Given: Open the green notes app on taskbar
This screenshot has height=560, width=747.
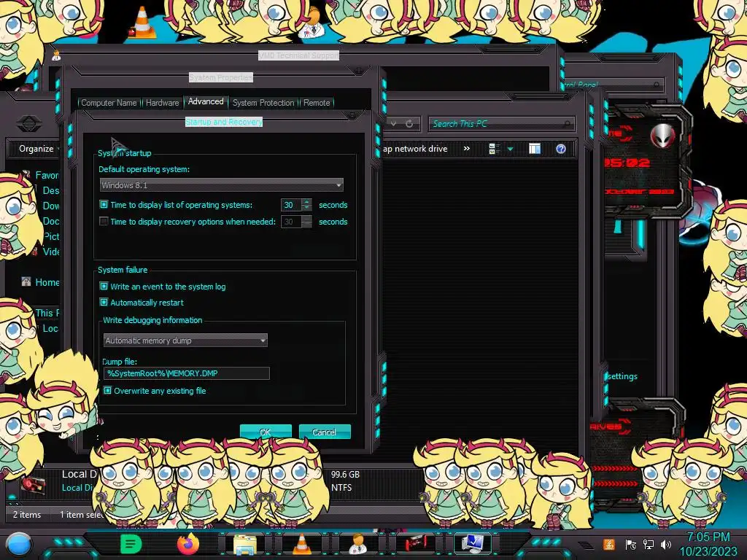Looking at the screenshot, I should point(131,544).
